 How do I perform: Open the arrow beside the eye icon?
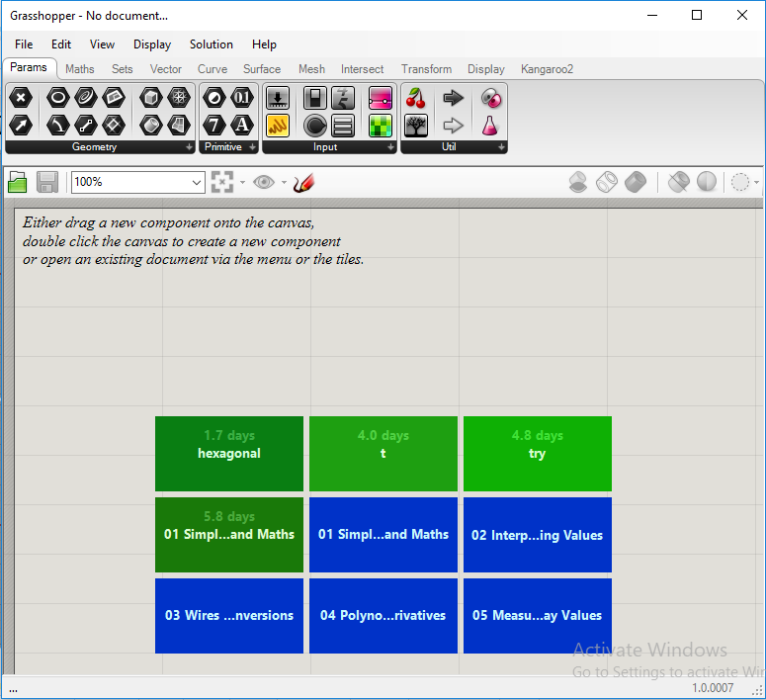pyautogui.click(x=284, y=182)
